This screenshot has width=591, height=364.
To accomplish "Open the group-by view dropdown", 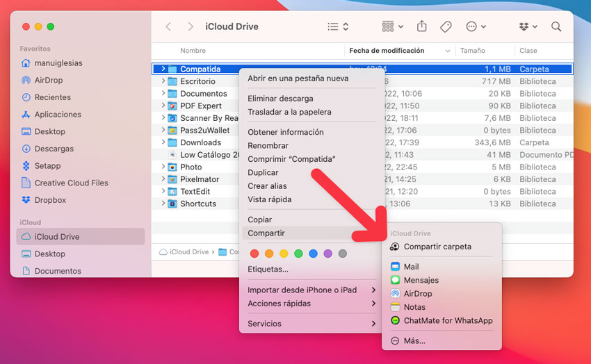I will 392,26.
